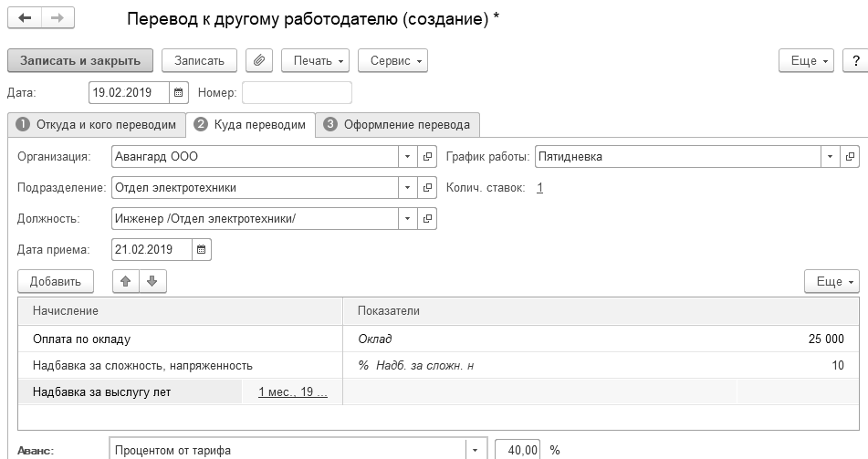Image resolution: width=868 pixels, height=459 pixels.
Task: Click the paperclip attachments icon
Action: 260,60
